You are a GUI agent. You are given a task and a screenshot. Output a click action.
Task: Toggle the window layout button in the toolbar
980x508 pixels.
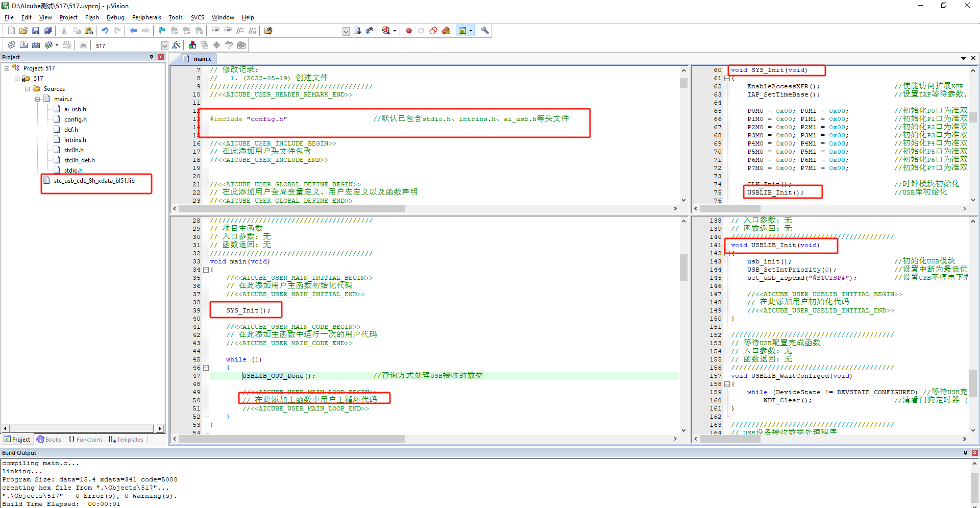462,31
